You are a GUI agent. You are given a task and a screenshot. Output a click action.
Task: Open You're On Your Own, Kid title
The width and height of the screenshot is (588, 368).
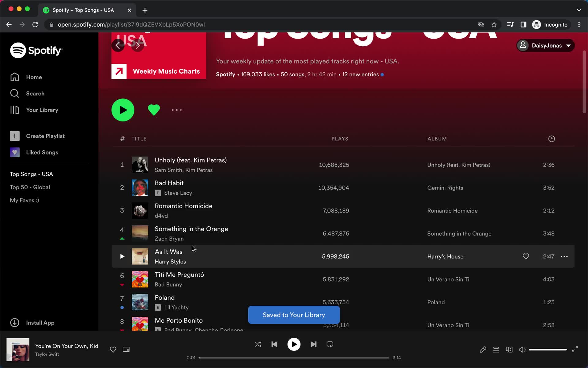pyautogui.click(x=66, y=346)
